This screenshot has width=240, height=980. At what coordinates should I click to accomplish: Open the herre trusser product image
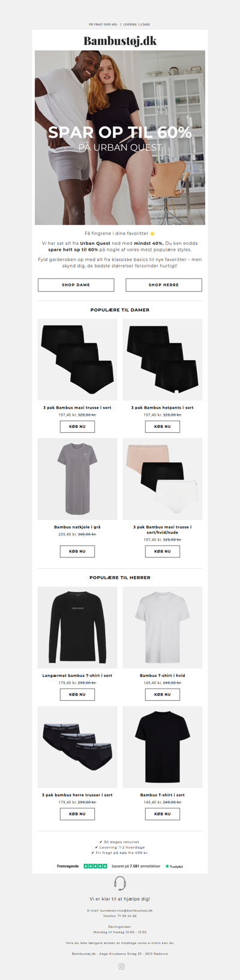coord(77,747)
